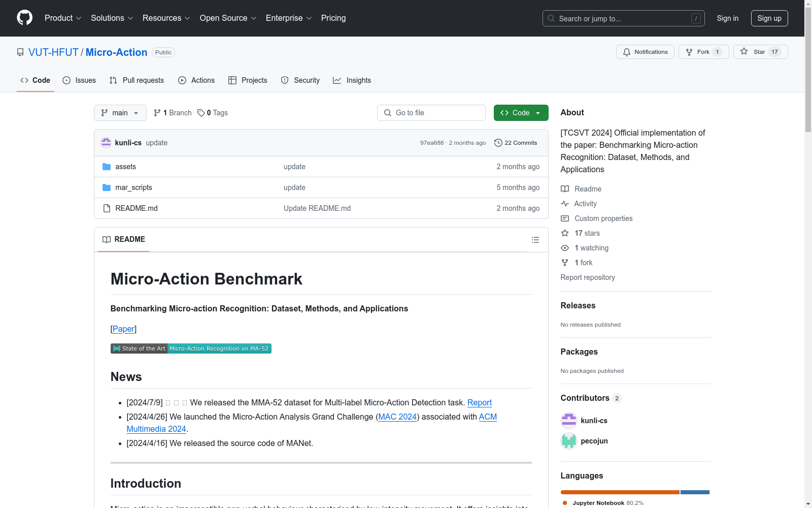Open the Packages heading link
Screen dimensions: 812x508
pos(579,352)
